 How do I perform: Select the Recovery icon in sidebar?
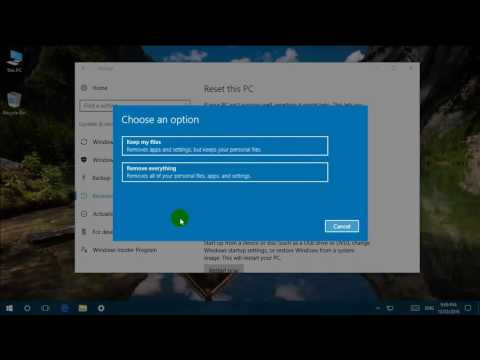click(84, 196)
